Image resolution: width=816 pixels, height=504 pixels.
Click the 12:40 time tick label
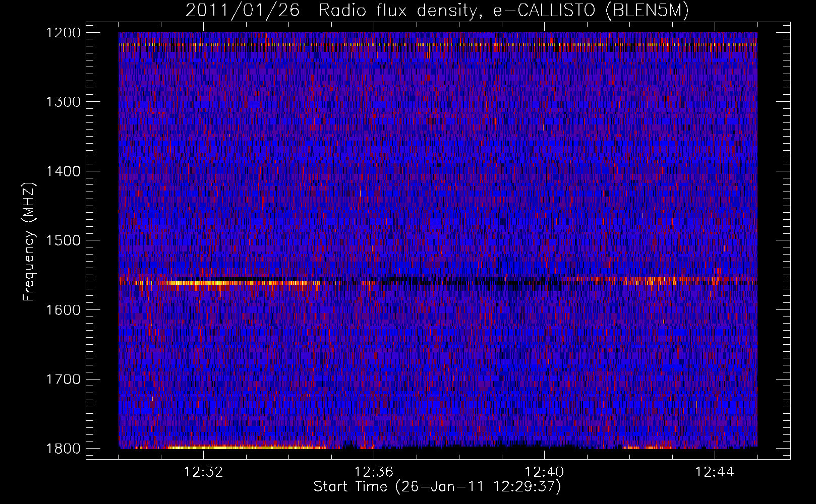[544, 472]
